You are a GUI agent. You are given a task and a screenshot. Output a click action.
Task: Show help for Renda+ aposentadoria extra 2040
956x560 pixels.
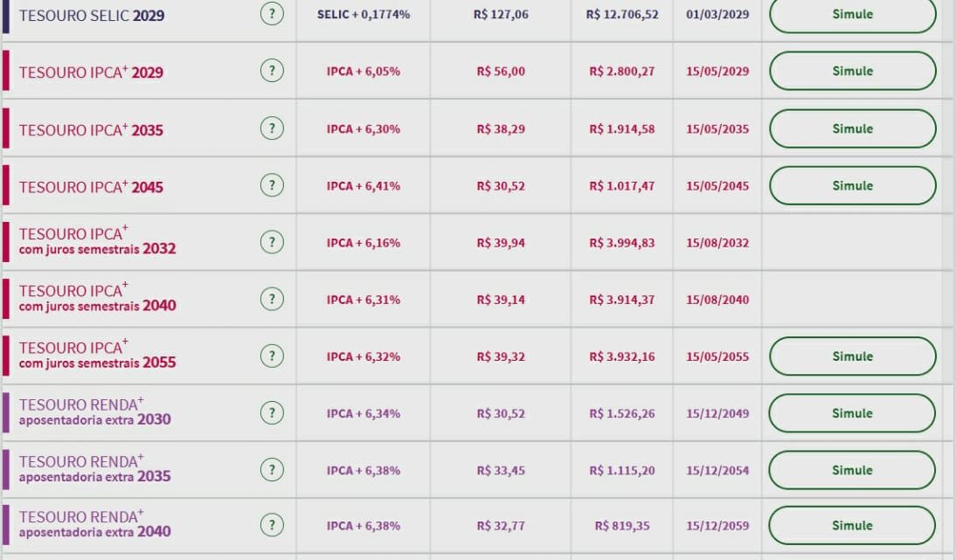click(272, 525)
